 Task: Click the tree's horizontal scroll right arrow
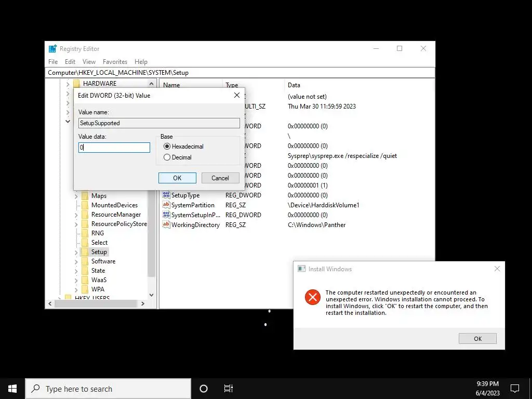point(143,303)
